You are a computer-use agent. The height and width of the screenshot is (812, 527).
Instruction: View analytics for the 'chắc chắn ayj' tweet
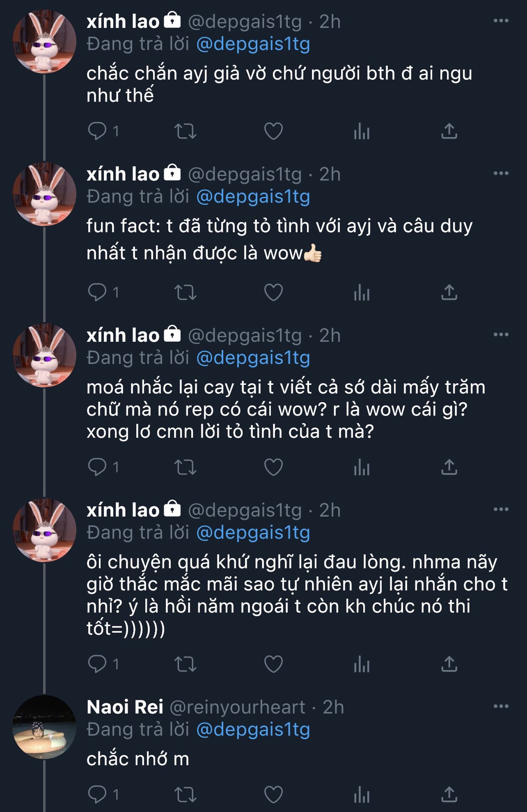click(x=362, y=131)
